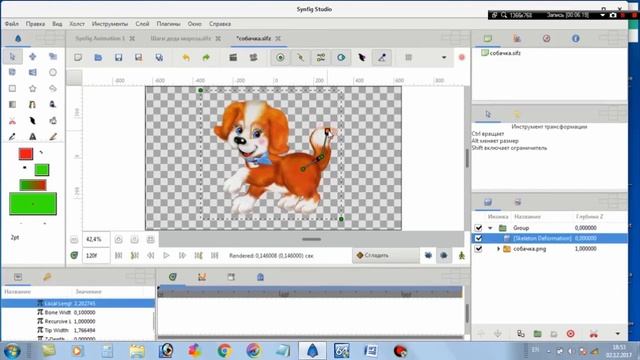Open the dropdown arrow at the end of the Layers panel toolbar

pos(618,334)
